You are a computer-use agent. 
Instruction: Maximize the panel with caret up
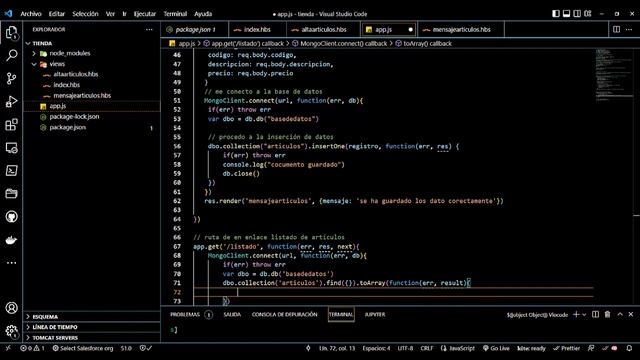point(620,314)
